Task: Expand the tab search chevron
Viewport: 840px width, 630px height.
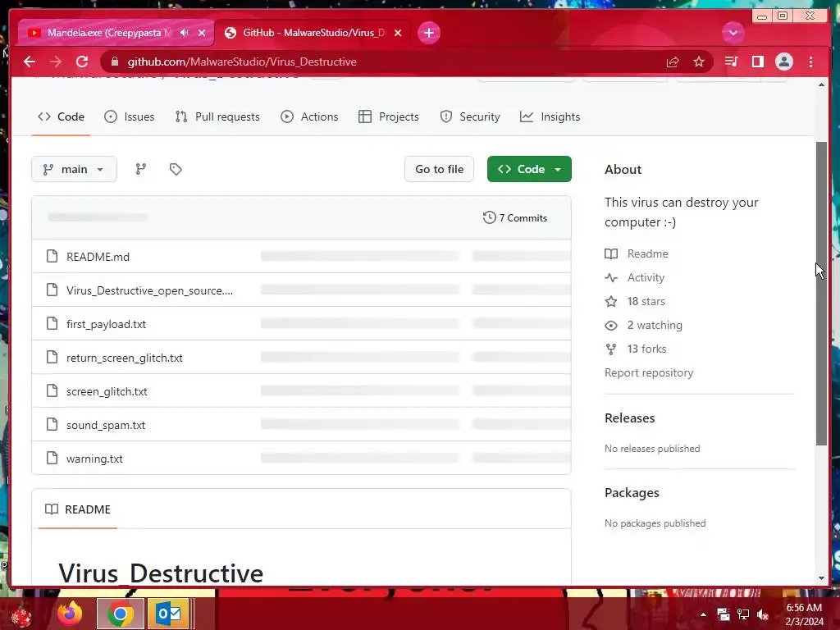Action: point(733,33)
